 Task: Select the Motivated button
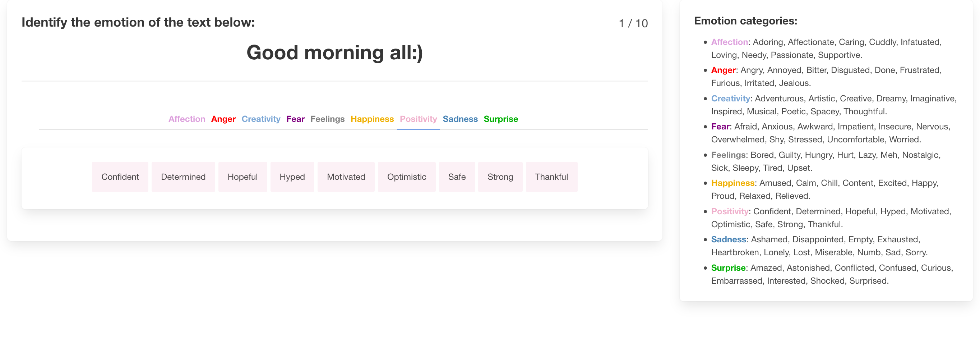(346, 177)
